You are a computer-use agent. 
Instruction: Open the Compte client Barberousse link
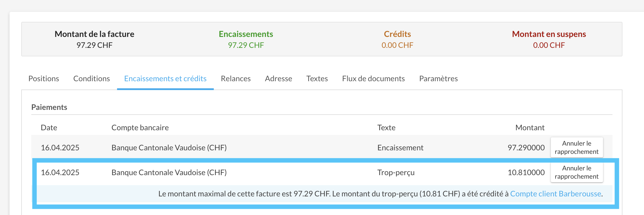(556, 194)
